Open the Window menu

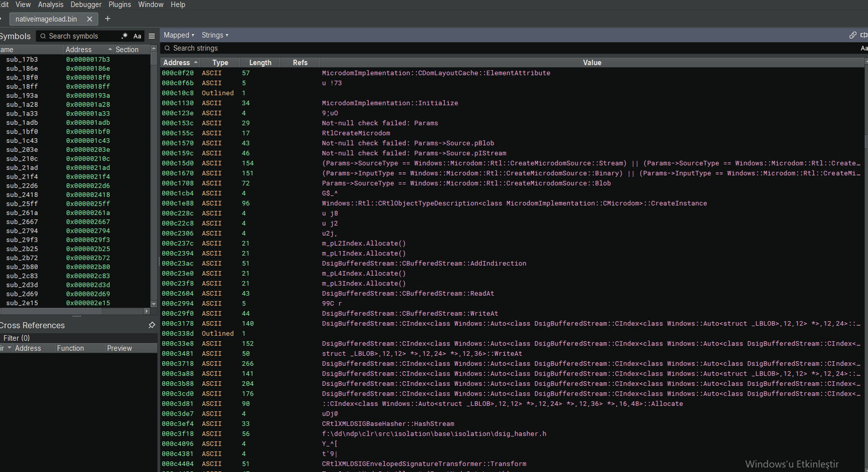point(150,4)
